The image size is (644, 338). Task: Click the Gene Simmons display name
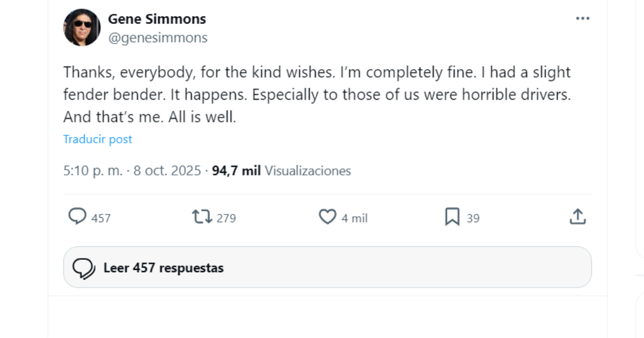point(158,18)
